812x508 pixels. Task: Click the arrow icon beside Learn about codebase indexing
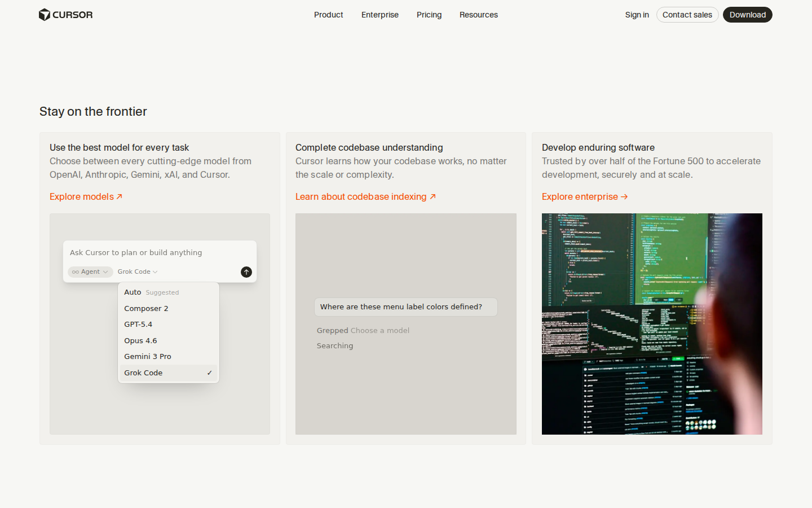(x=433, y=196)
